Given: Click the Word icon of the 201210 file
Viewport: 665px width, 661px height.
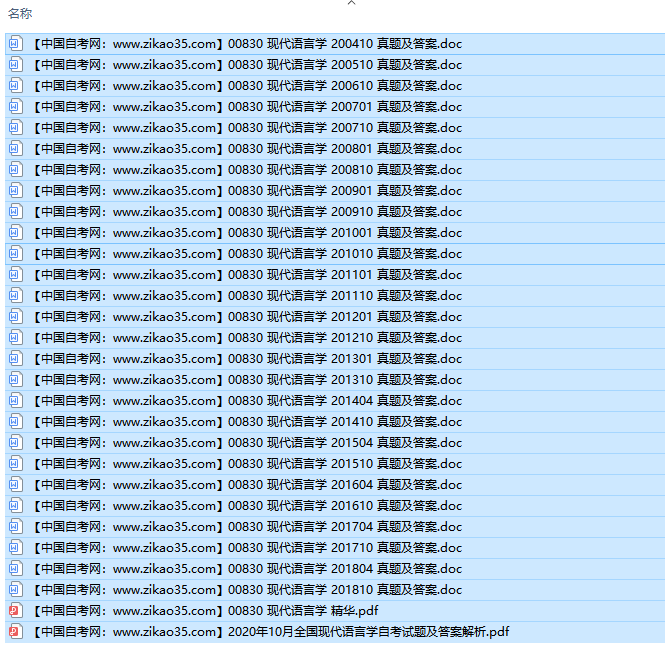Looking at the screenshot, I should tap(16, 338).
